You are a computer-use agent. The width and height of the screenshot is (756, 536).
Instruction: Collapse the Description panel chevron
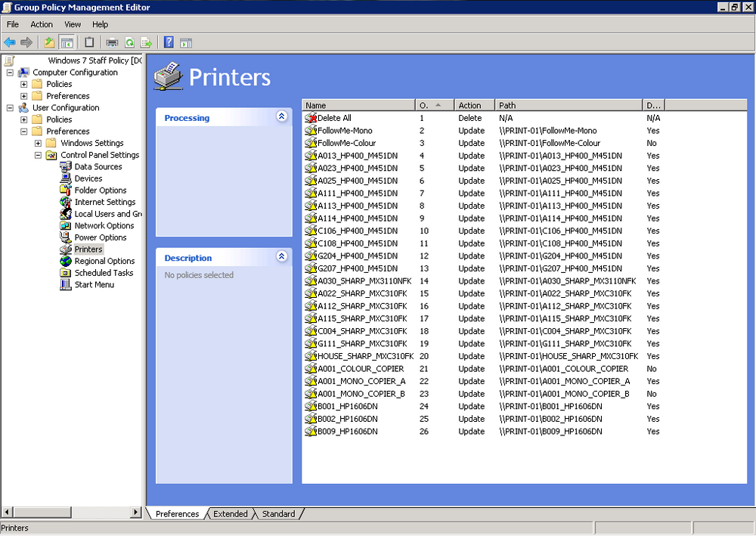tap(282, 256)
